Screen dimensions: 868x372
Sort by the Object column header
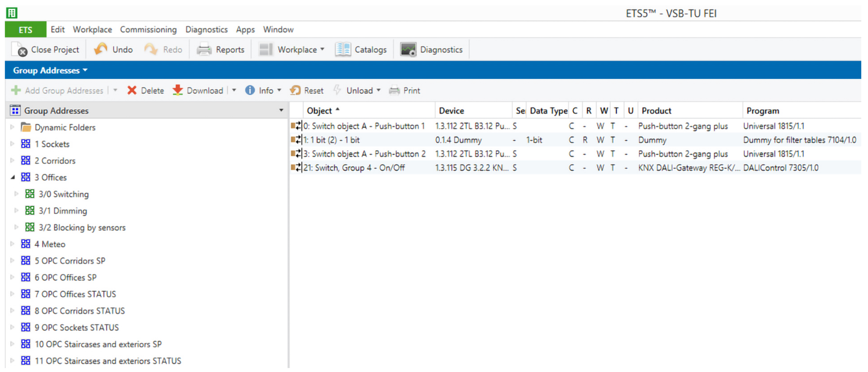tap(319, 111)
